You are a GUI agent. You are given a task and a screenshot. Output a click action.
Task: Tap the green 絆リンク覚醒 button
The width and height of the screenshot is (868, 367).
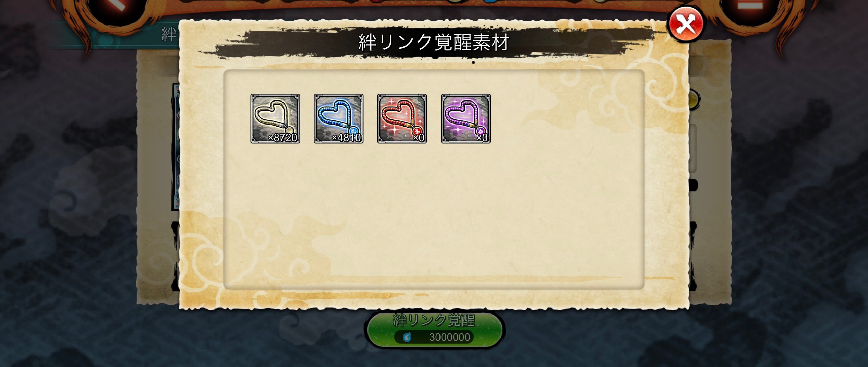[434, 329]
